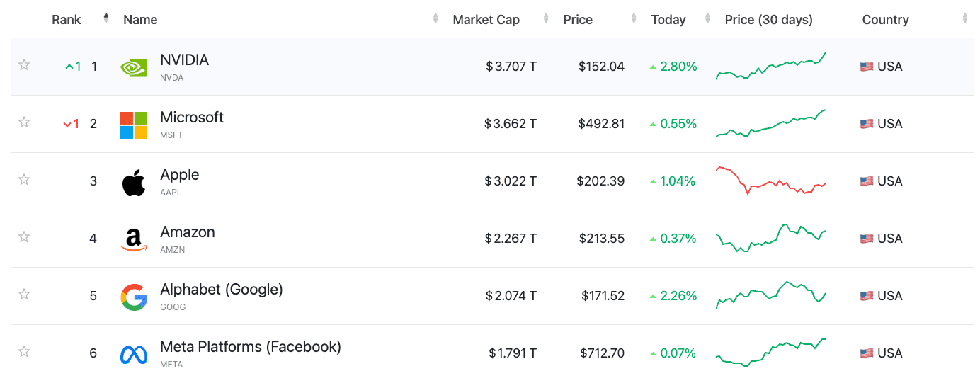Screen dimensions: 980x388
Task: Click the NVIDIA logo icon
Action: tap(134, 67)
